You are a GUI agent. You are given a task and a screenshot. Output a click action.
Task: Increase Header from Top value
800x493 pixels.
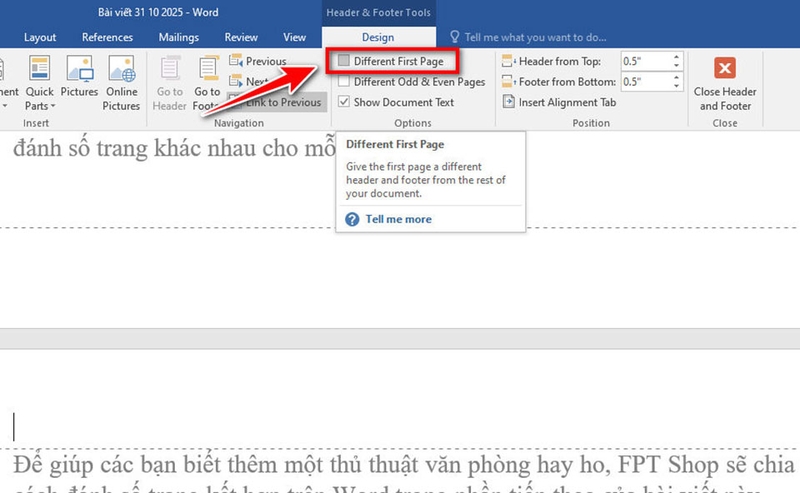[x=677, y=57]
